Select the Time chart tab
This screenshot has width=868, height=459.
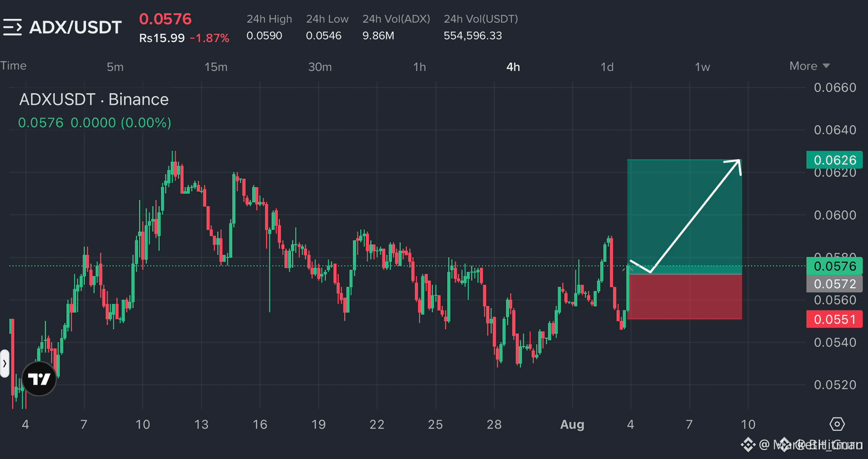click(x=13, y=65)
